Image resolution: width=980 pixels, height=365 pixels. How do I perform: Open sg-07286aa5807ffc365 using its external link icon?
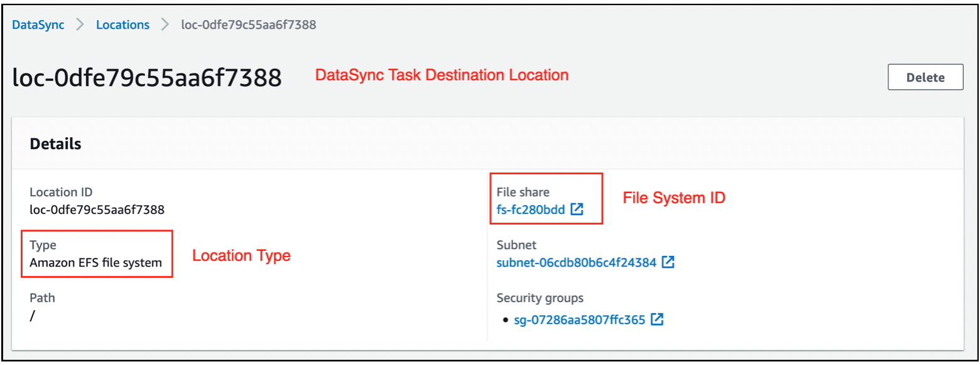(x=656, y=319)
